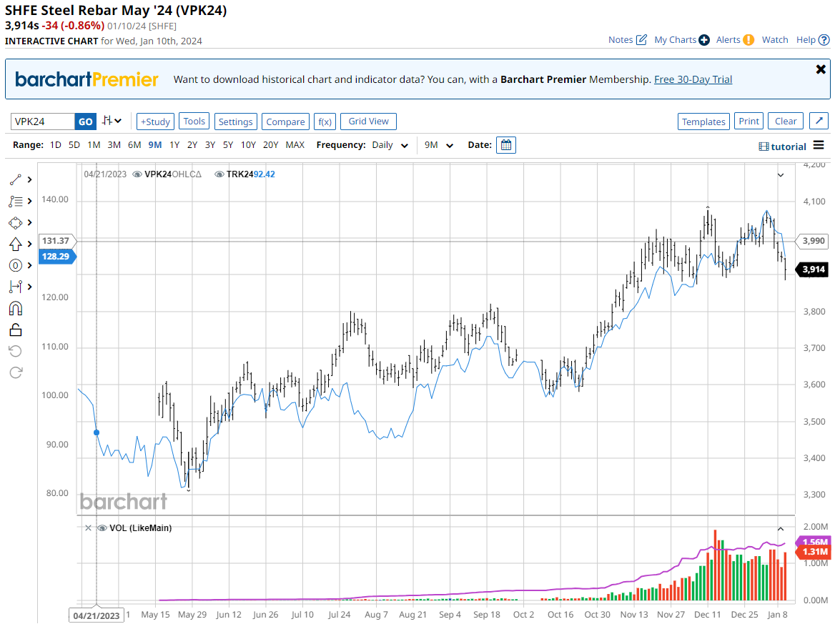Open the date picker calendar icon
Image resolution: width=840 pixels, height=629 pixels.
point(506,145)
